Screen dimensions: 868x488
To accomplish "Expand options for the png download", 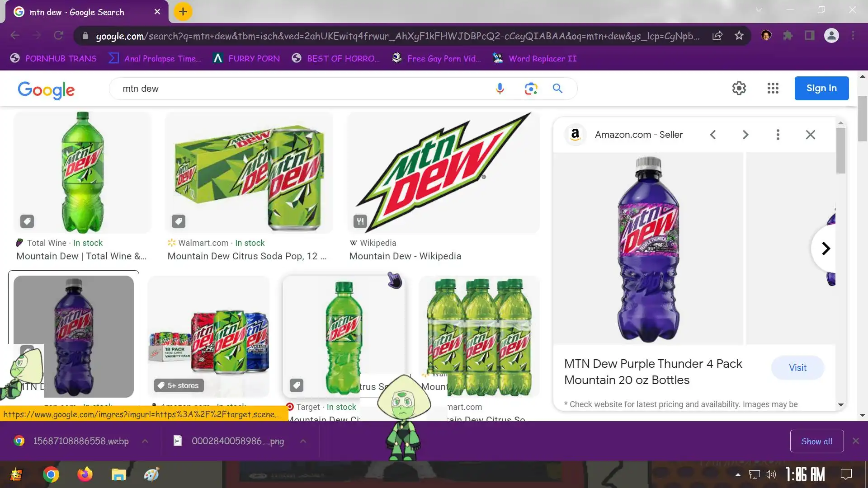I will pos(303,441).
